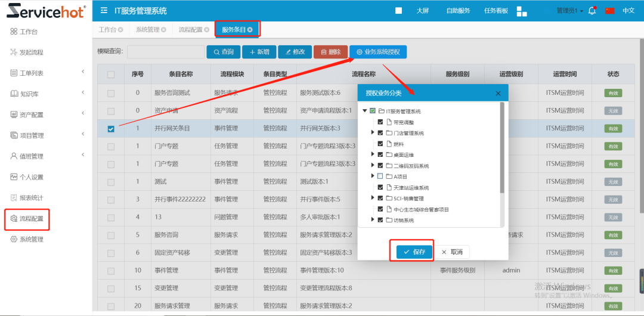
Task: Uncheck the 带宽调整 checkbox
Action: pyautogui.click(x=380, y=122)
